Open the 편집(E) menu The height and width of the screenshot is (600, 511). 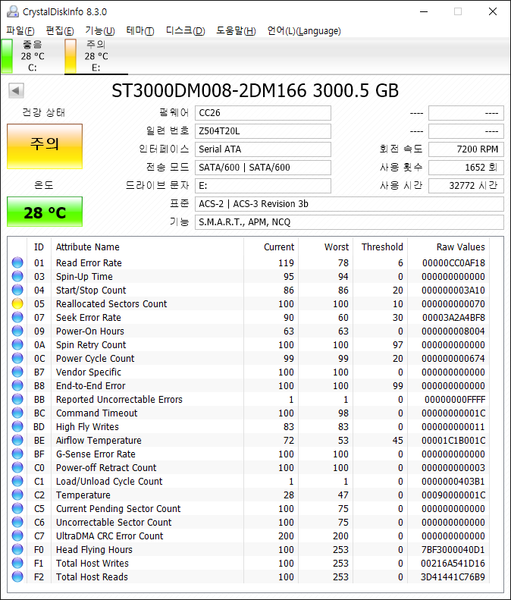pyautogui.click(x=60, y=31)
